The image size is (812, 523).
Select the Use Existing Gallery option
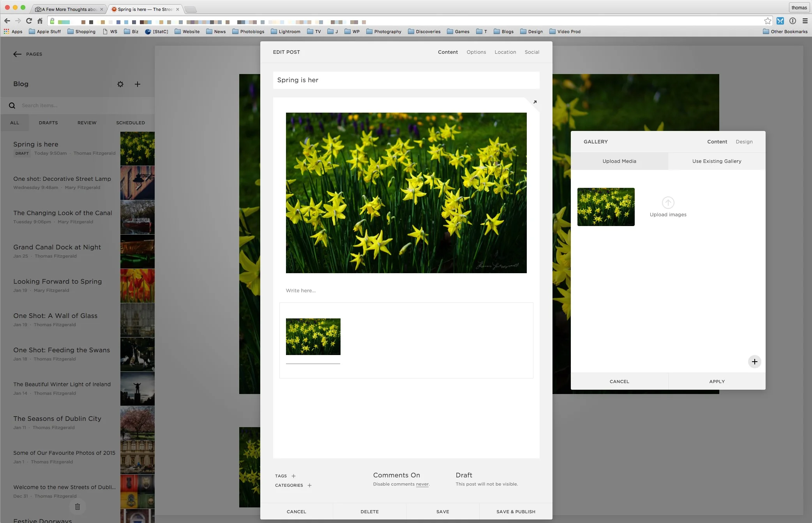pyautogui.click(x=716, y=161)
